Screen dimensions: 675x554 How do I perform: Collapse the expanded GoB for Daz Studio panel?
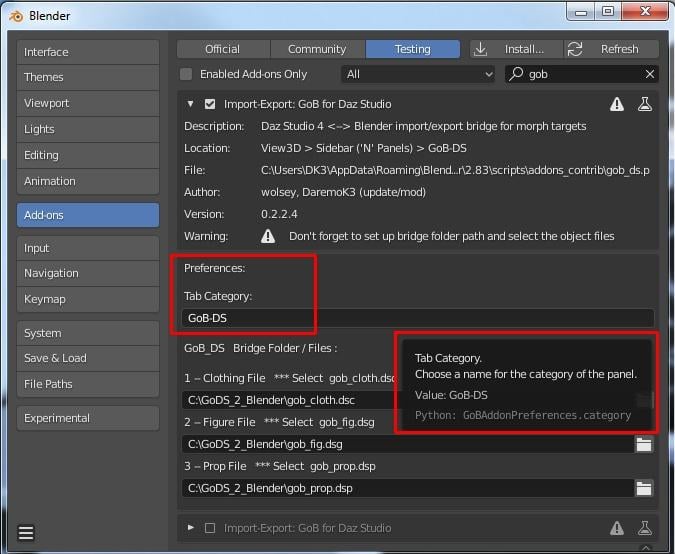[190, 104]
